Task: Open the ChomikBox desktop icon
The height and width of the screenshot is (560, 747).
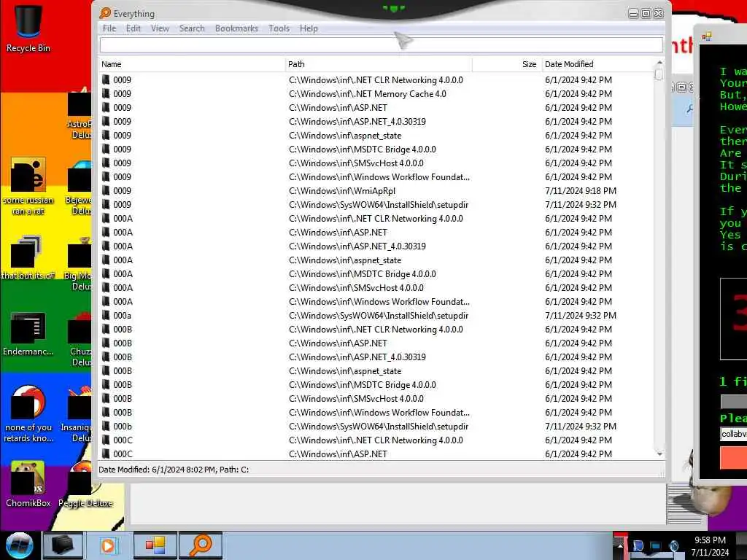Action: click(28, 484)
